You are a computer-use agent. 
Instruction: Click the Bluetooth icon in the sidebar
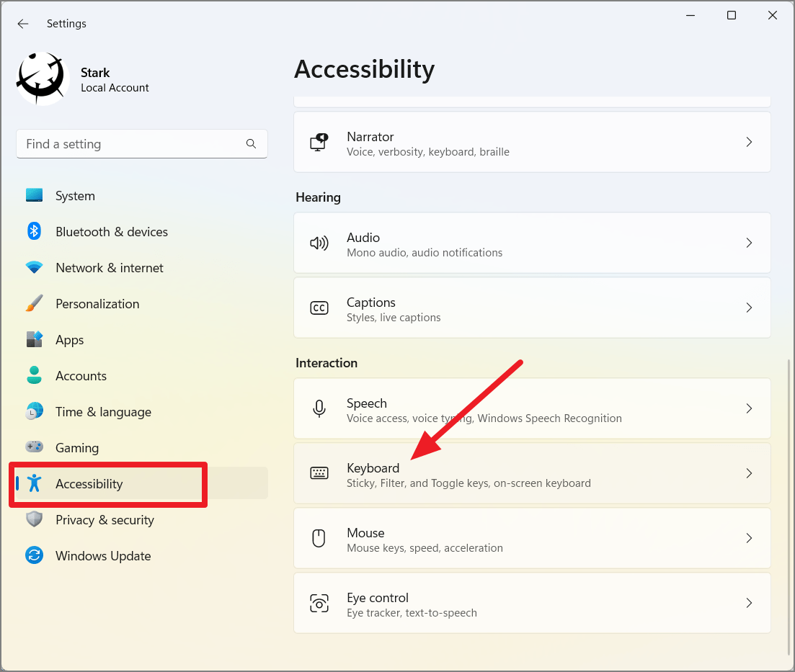coord(34,231)
